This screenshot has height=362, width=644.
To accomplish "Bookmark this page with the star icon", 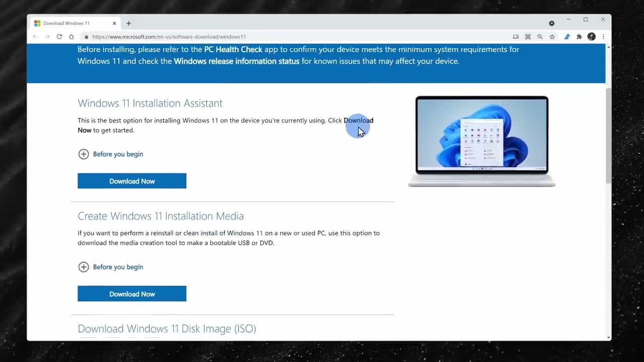I will pos(552,37).
